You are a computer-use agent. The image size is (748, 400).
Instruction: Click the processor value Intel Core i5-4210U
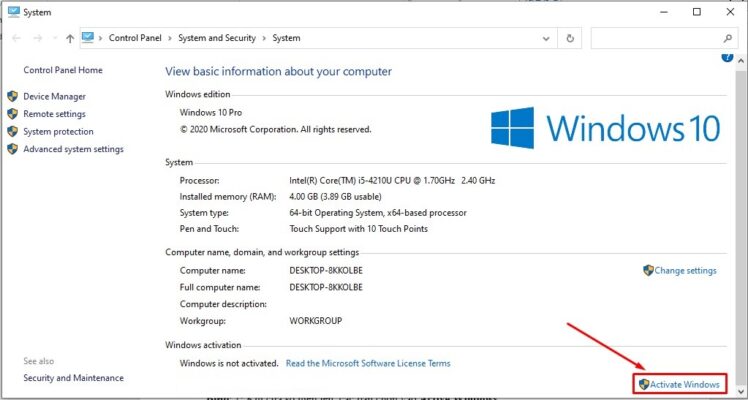[x=392, y=181]
